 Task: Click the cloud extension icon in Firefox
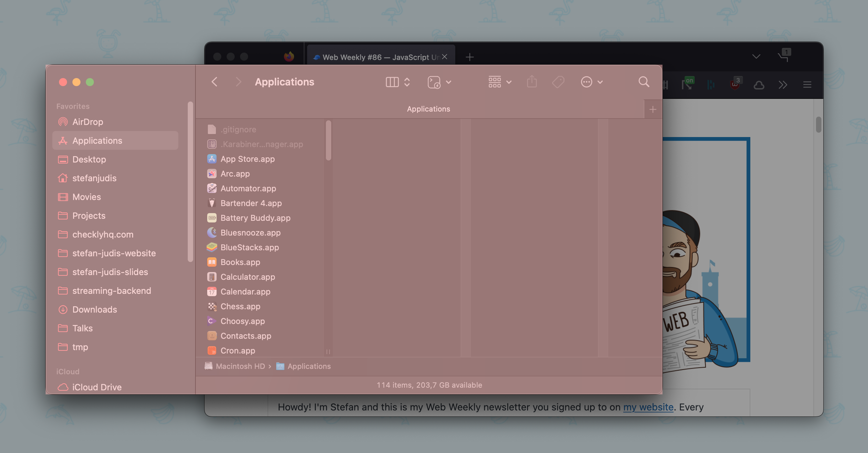pos(758,85)
